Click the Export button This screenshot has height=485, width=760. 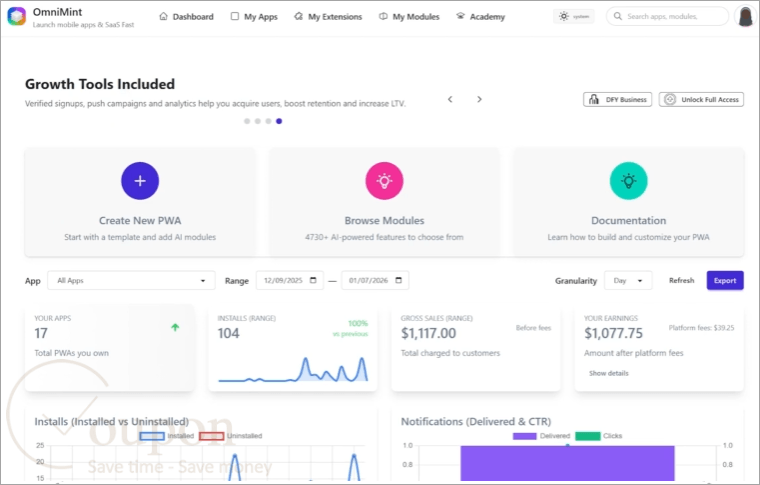725,281
